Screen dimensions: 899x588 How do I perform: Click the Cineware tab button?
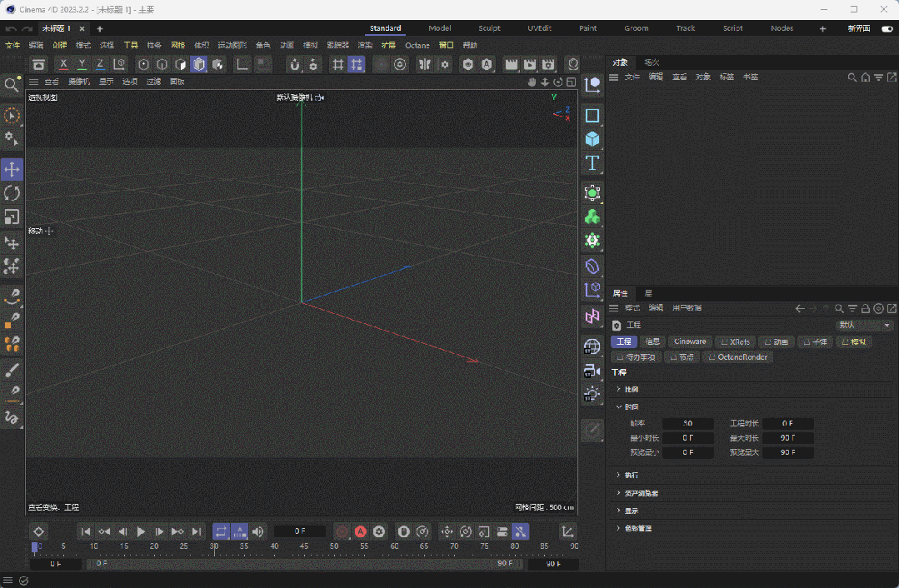tap(690, 341)
